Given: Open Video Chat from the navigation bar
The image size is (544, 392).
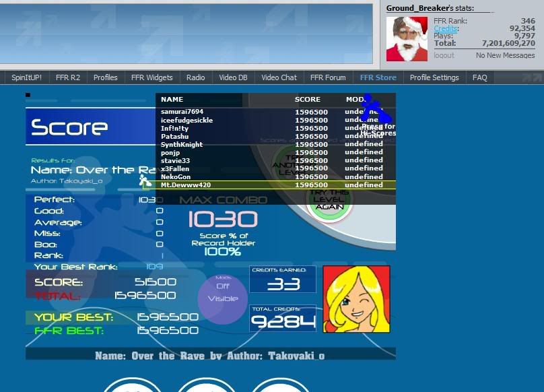Looking at the screenshot, I should [x=279, y=77].
